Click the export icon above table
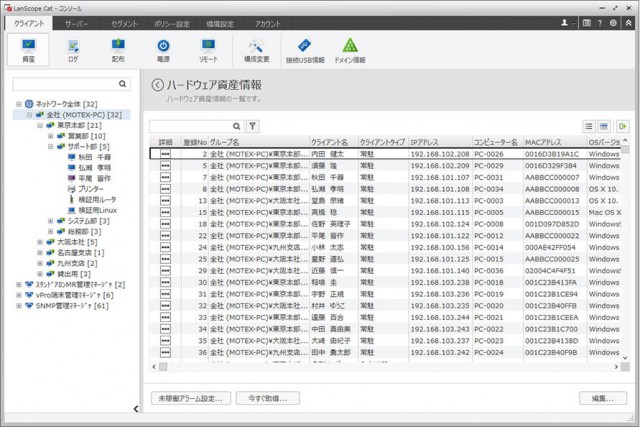 622,126
